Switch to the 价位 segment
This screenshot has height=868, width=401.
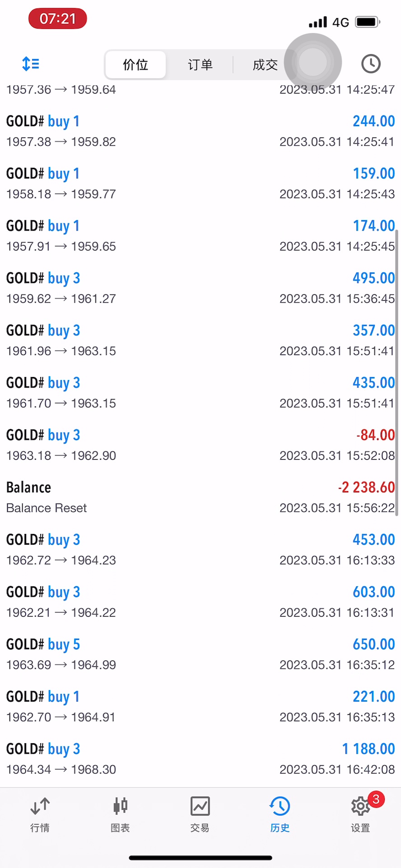coord(135,65)
